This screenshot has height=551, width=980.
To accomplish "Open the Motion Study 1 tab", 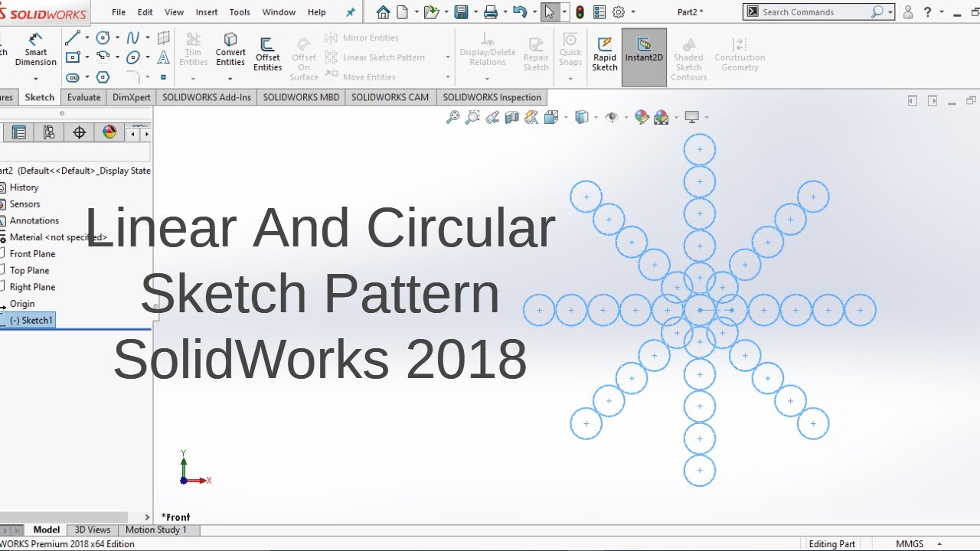I will click(x=156, y=530).
